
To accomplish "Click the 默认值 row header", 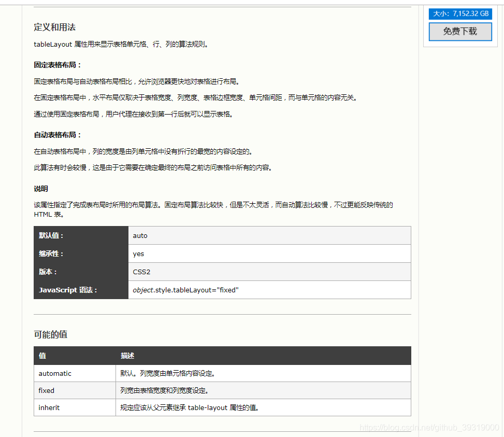I will pyautogui.click(x=81, y=235).
